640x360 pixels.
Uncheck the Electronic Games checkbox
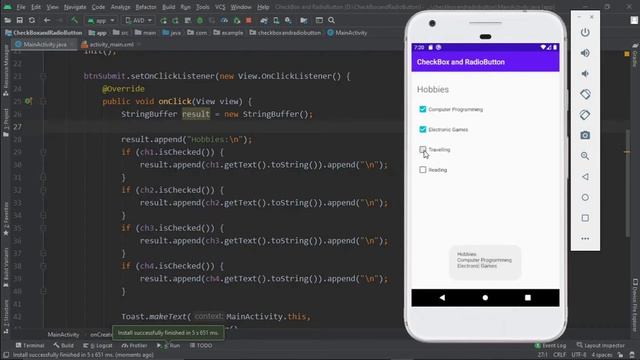pyautogui.click(x=422, y=129)
